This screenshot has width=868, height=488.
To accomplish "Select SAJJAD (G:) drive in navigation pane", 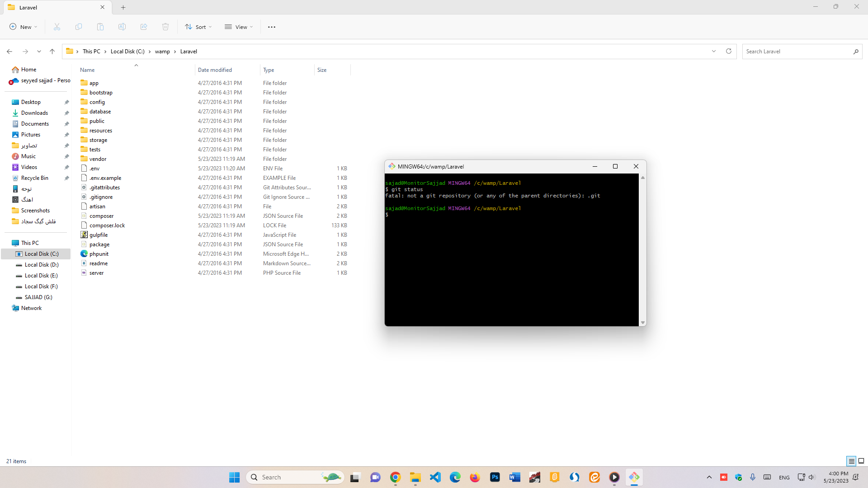I will (x=38, y=297).
